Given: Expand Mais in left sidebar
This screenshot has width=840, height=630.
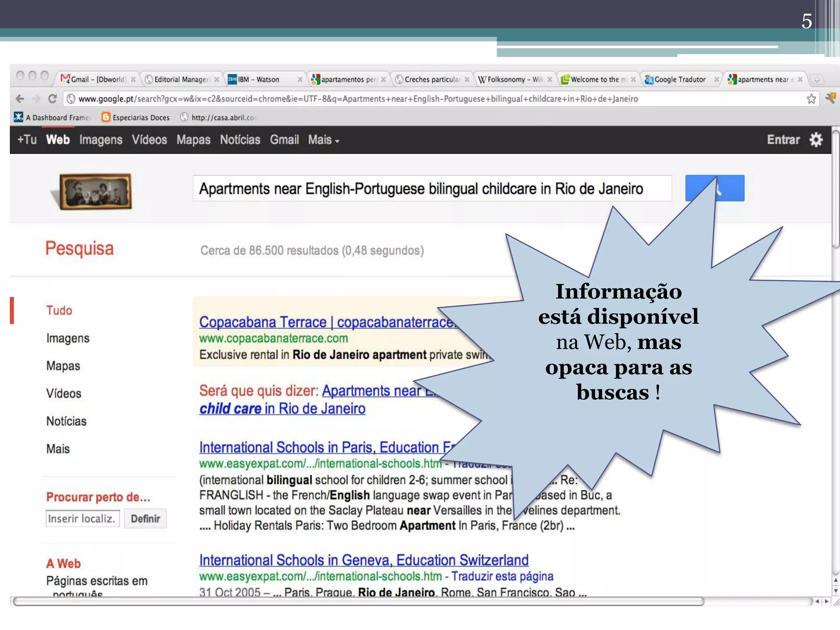Looking at the screenshot, I should [58, 449].
